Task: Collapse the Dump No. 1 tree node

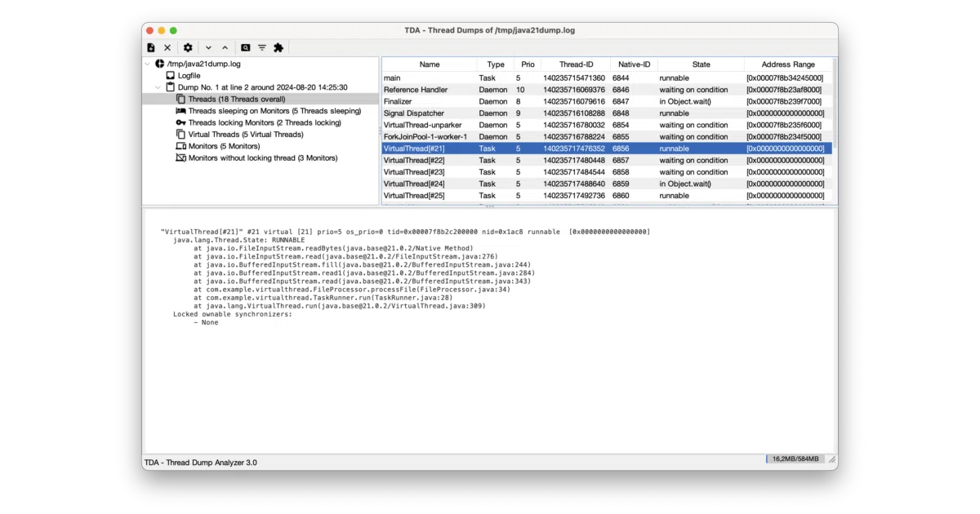Action: 158,87
